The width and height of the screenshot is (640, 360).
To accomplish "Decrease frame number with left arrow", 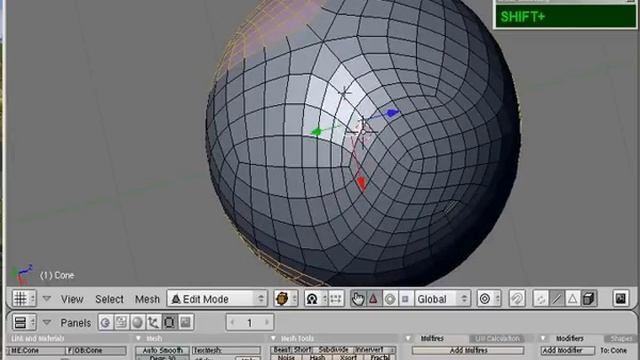I will click(x=232, y=322).
